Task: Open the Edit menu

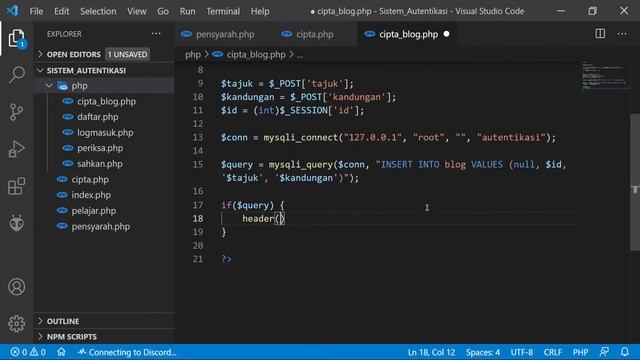Action: tap(62, 11)
